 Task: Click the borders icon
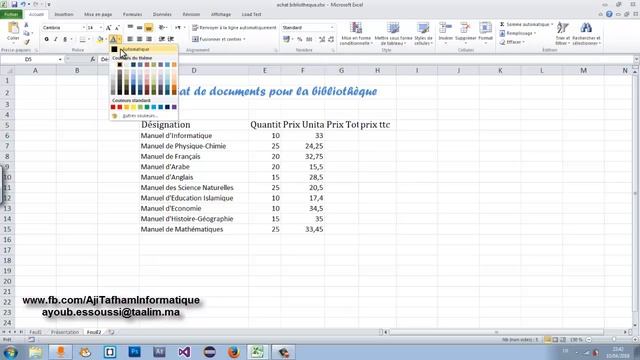click(x=82, y=39)
